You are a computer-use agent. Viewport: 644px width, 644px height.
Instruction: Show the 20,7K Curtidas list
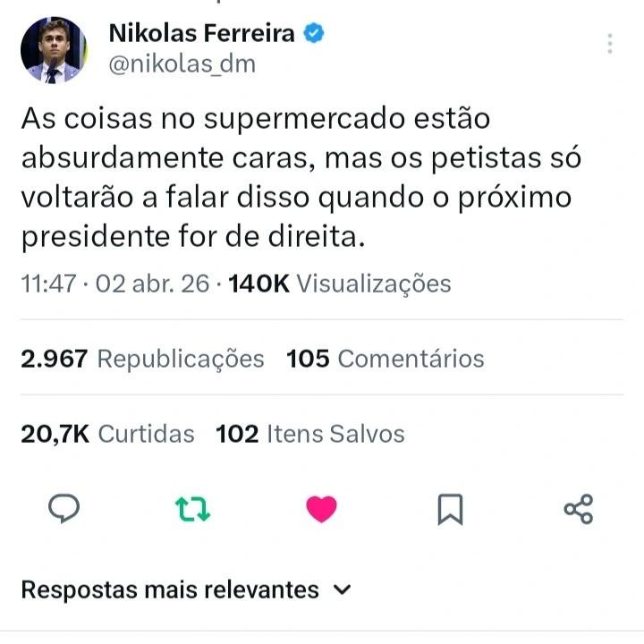pyautogui.click(x=107, y=434)
